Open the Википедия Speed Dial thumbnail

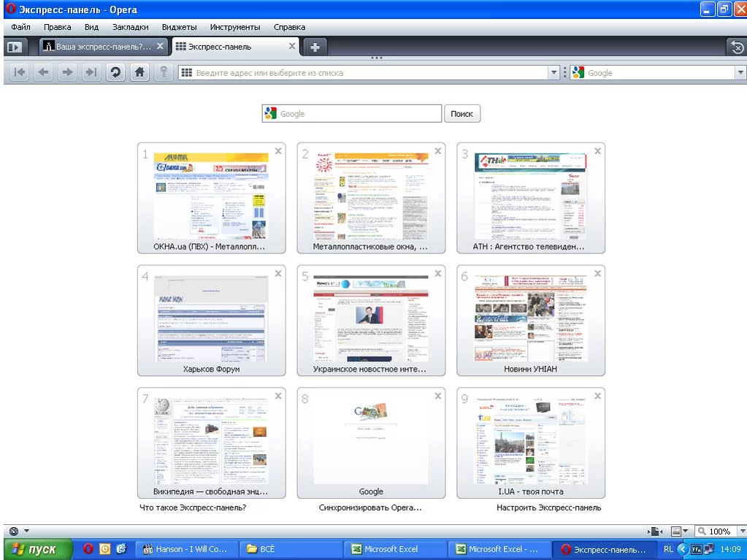click(x=211, y=442)
